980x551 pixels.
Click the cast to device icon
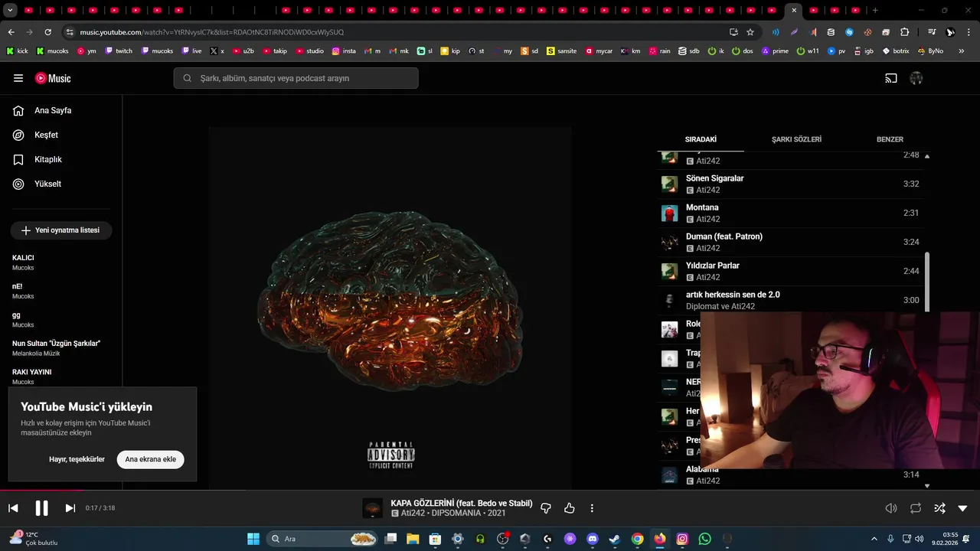[x=891, y=78]
